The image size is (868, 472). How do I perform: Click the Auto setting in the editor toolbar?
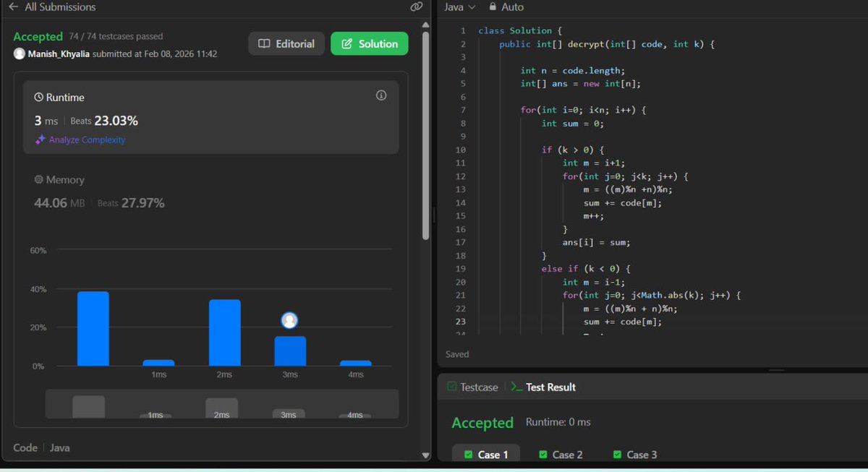coord(512,7)
